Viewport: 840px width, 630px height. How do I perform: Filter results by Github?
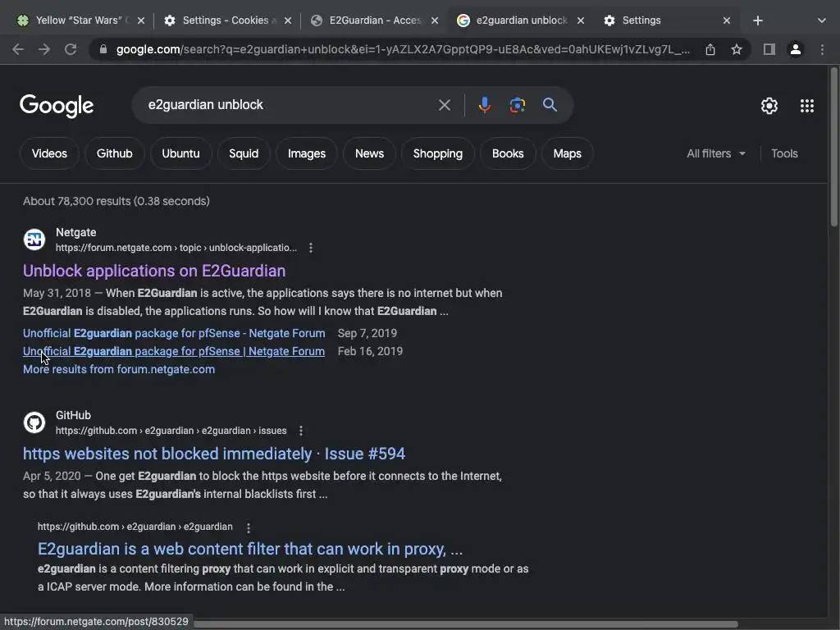tap(115, 153)
